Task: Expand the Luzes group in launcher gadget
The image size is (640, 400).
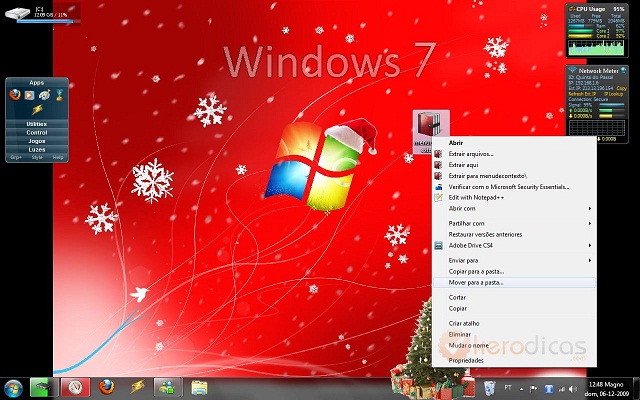Action: (x=37, y=150)
